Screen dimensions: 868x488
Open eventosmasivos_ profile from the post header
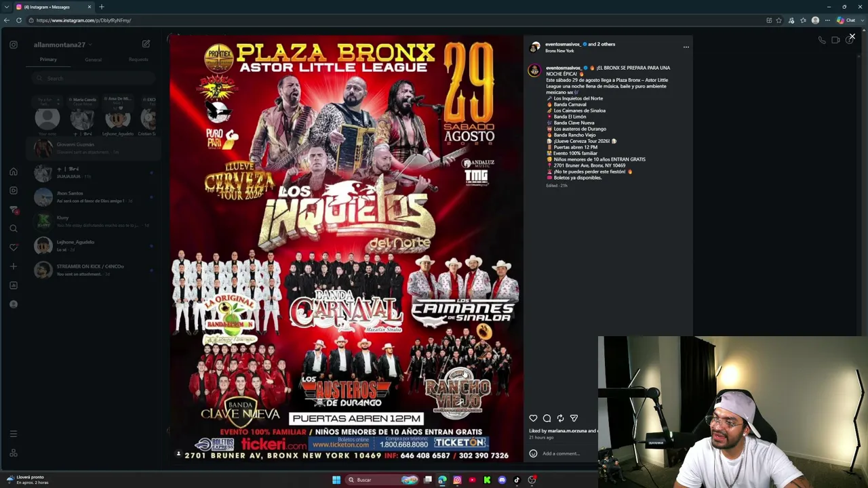563,44
